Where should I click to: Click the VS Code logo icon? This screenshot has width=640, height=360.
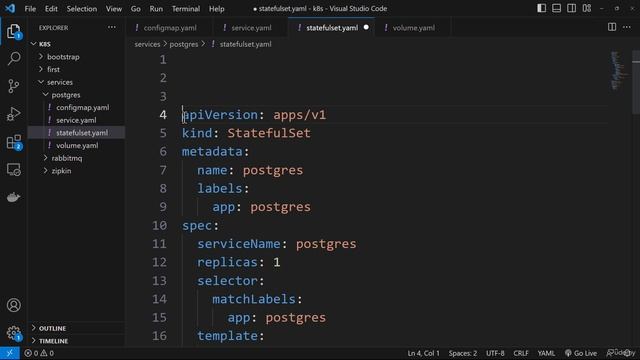click(x=10, y=8)
